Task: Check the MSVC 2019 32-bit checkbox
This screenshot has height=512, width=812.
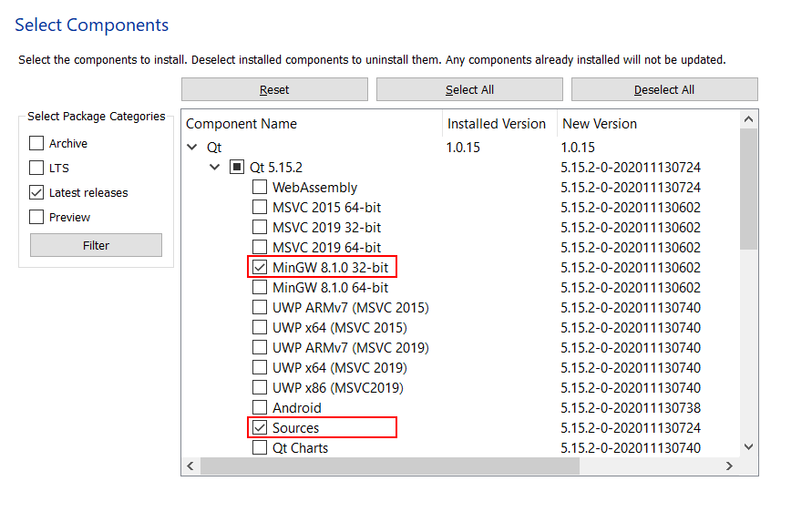Action: tap(260, 227)
